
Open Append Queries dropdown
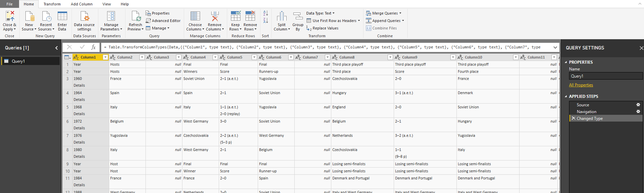click(x=385, y=21)
